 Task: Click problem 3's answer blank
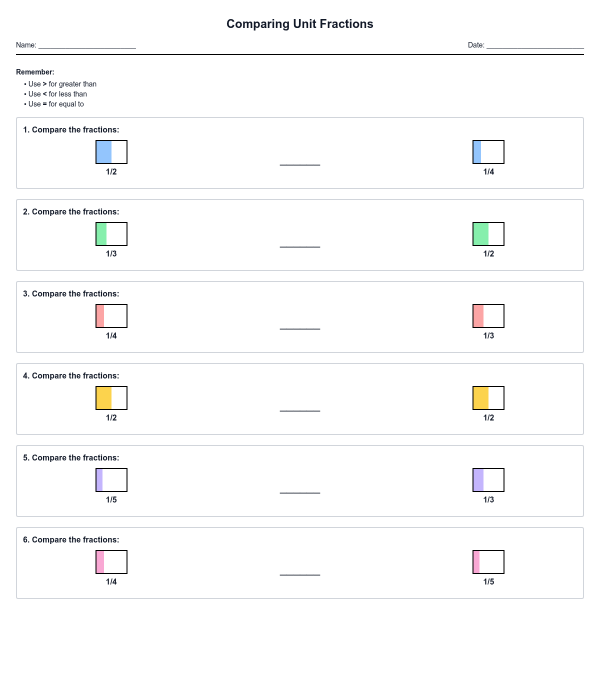point(300,324)
